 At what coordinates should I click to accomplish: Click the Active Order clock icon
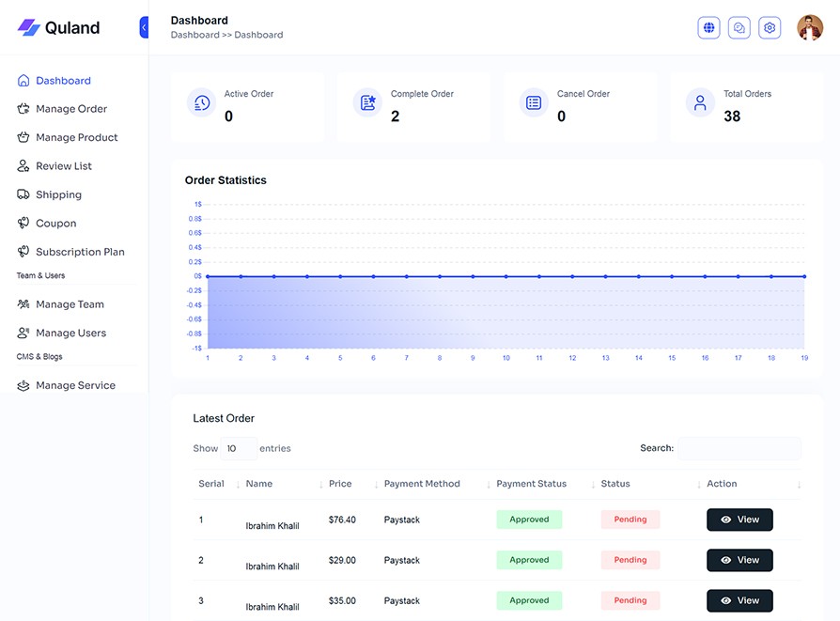tap(202, 102)
